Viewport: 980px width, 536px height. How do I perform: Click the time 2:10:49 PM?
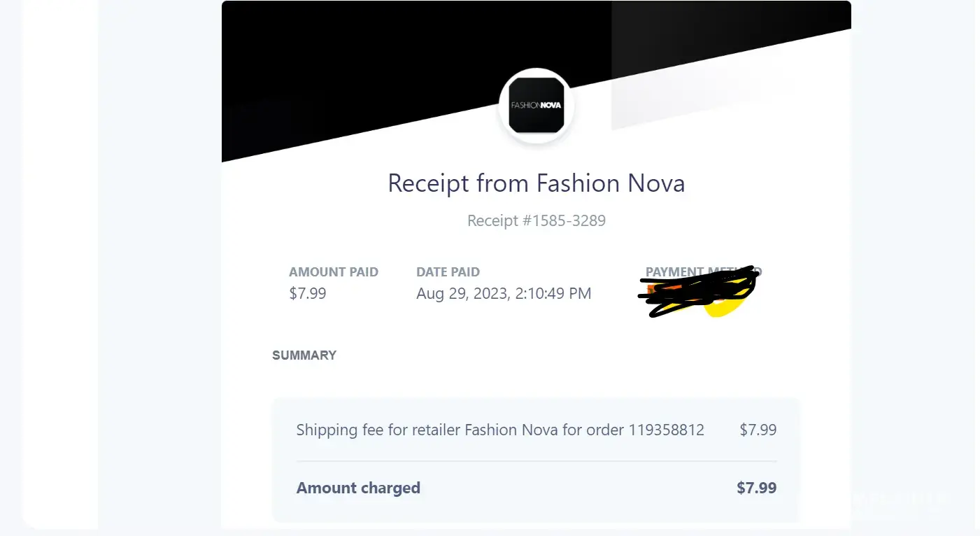point(553,294)
